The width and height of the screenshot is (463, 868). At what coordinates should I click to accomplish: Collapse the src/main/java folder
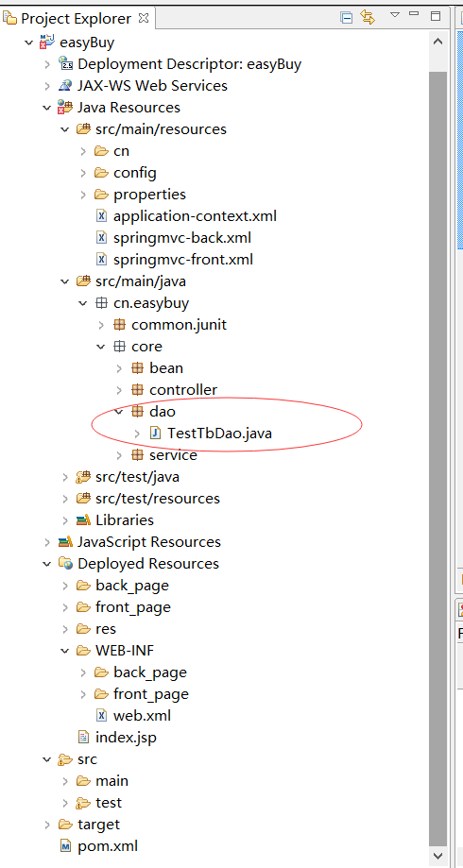pos(65,281)
